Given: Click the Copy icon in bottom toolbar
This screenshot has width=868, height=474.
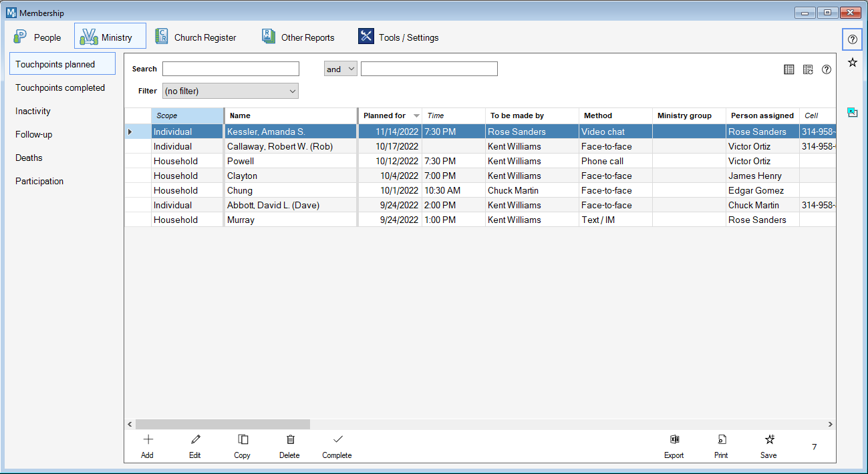Looking at the screenshot, I should click(x=243, y=440).
